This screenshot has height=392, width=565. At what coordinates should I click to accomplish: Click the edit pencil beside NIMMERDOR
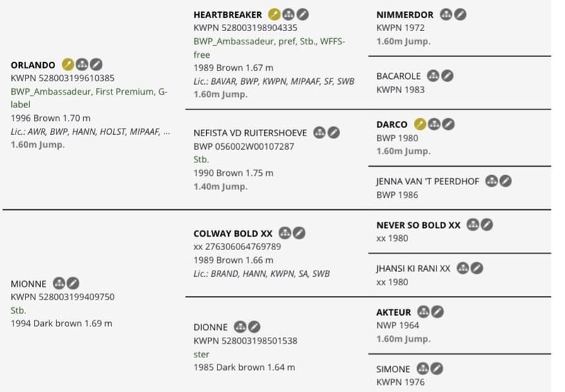pos(460,14)
